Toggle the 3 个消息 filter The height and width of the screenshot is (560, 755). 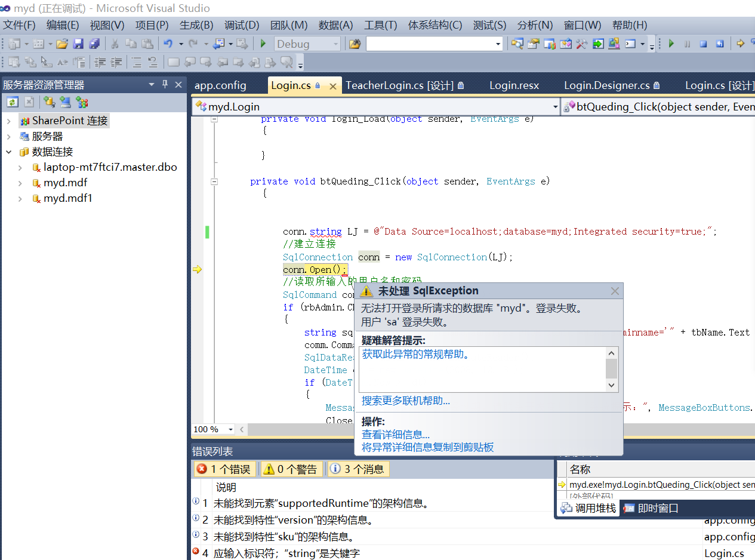pyautogui.click(x=358, y=469)
